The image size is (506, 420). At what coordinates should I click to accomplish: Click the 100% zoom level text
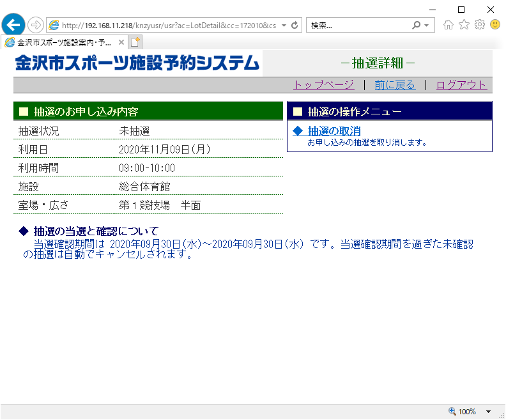(467, 412)
